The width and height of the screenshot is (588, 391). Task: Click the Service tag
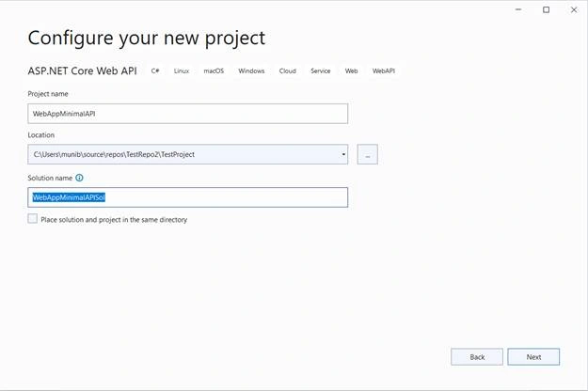(321, 70)
